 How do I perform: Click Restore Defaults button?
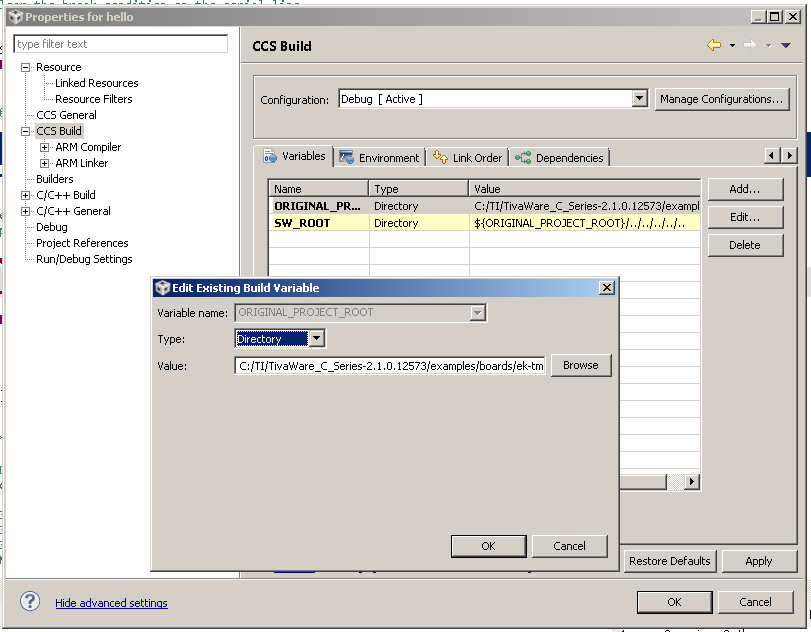tap(670, 561)
